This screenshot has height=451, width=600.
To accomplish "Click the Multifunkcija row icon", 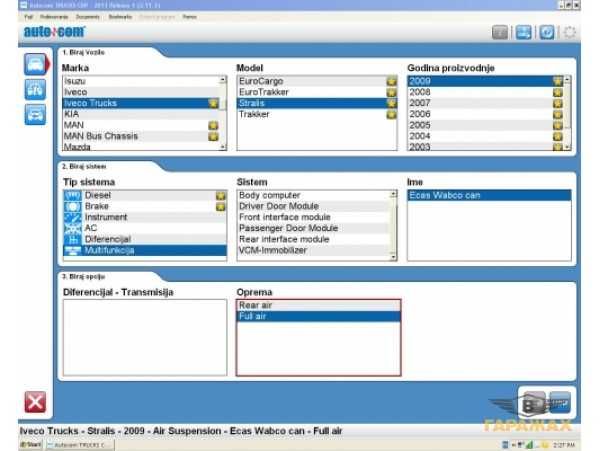I will pyautogui.click(x=72, y=251).
